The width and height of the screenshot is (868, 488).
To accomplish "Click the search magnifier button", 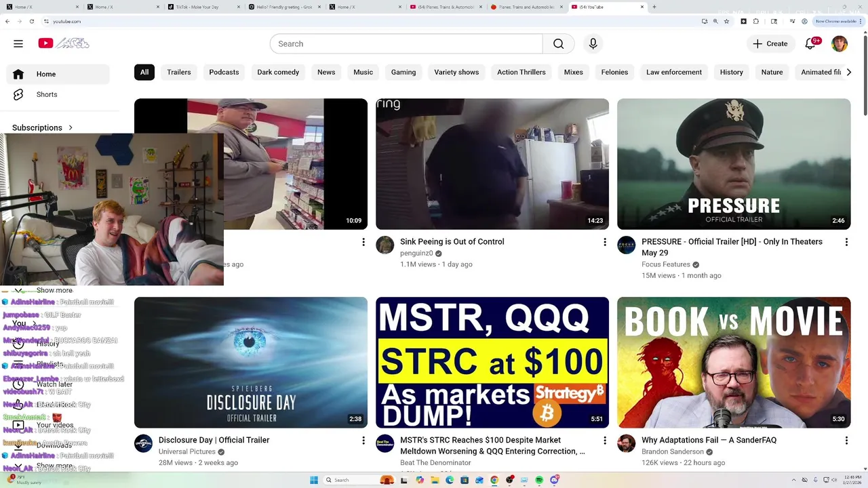I will [x=558, y=43].
